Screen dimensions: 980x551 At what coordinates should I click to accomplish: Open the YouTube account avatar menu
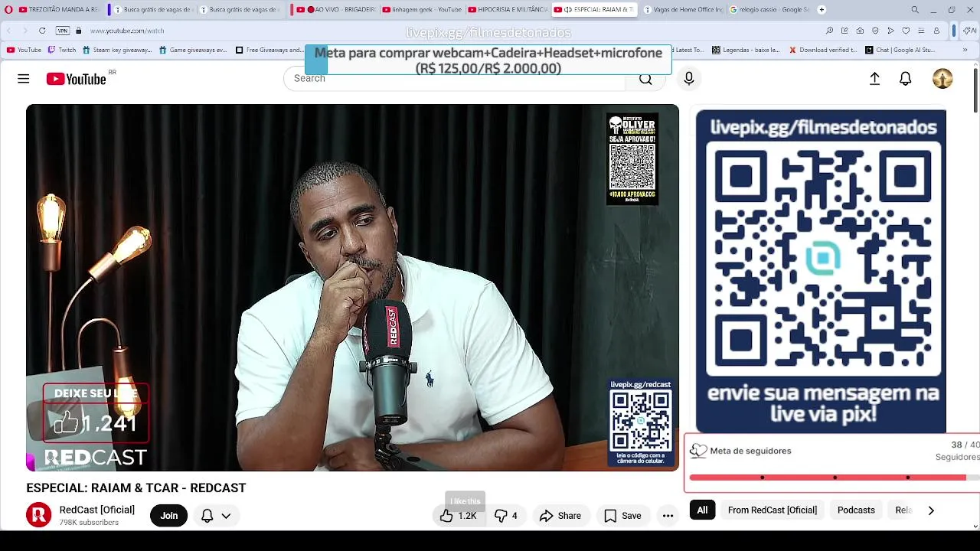[x=942, y=79]
